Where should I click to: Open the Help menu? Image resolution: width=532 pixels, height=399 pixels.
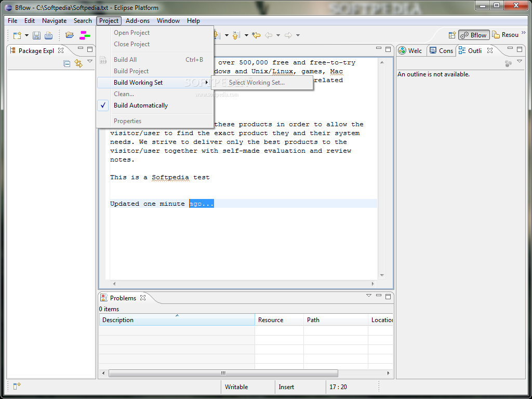pos(193,21)
